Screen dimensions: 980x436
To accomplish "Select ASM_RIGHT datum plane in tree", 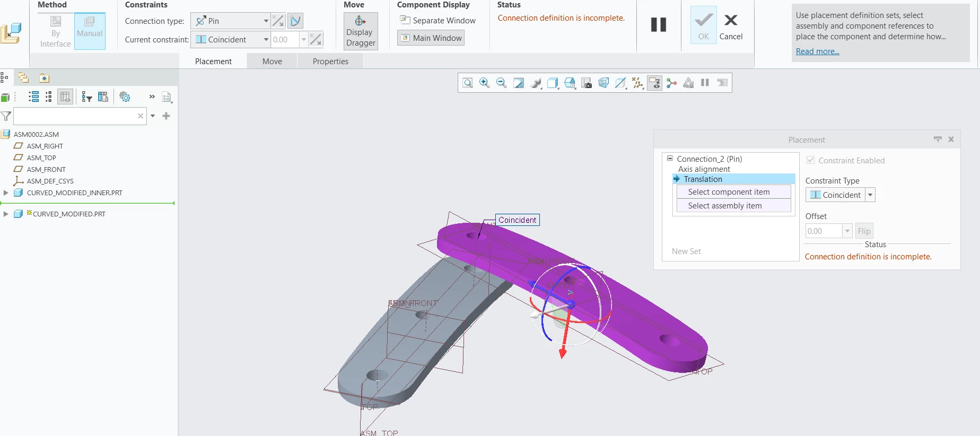I will click(45, 146).
